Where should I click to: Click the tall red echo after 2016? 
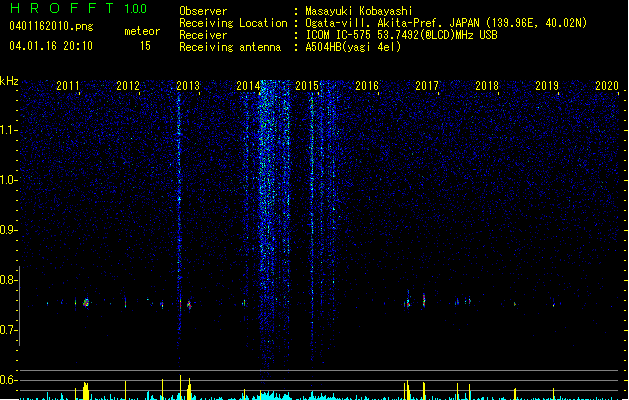424,300
